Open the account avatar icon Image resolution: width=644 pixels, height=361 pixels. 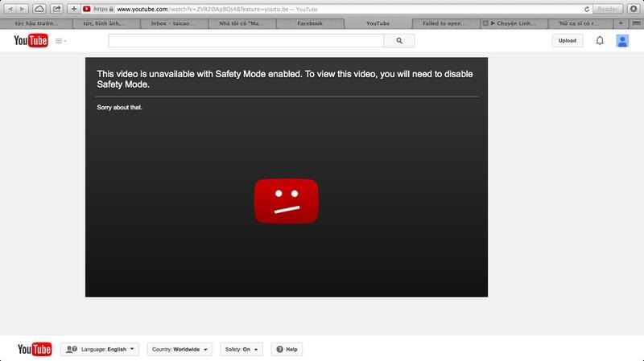[622, 41]
